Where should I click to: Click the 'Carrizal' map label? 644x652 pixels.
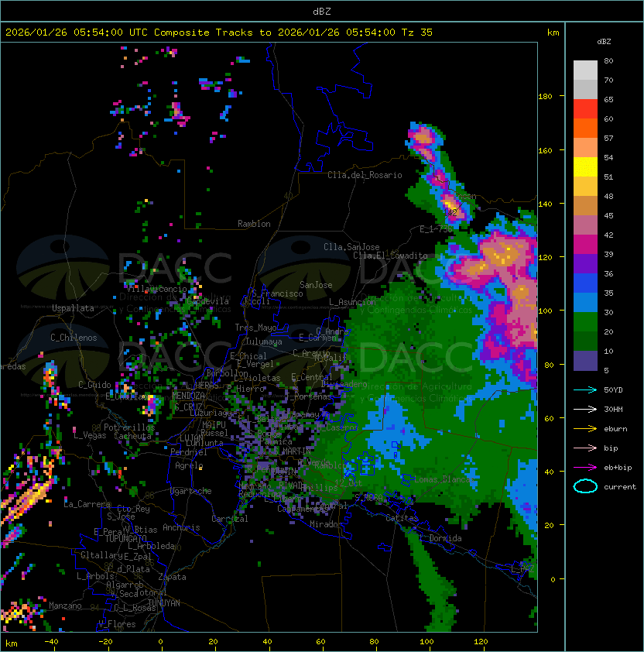point(229,519)
